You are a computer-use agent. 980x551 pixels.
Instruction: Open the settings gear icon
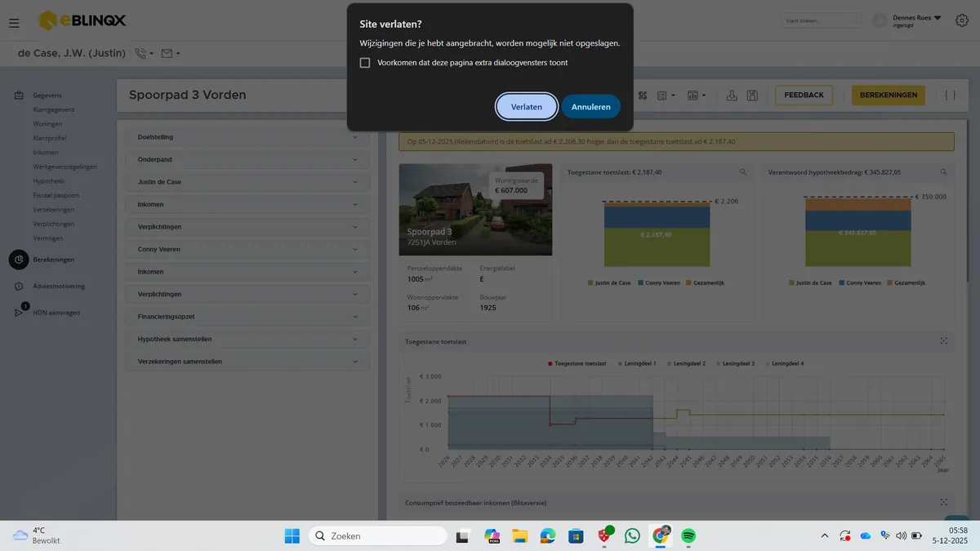tap(961, 20)
